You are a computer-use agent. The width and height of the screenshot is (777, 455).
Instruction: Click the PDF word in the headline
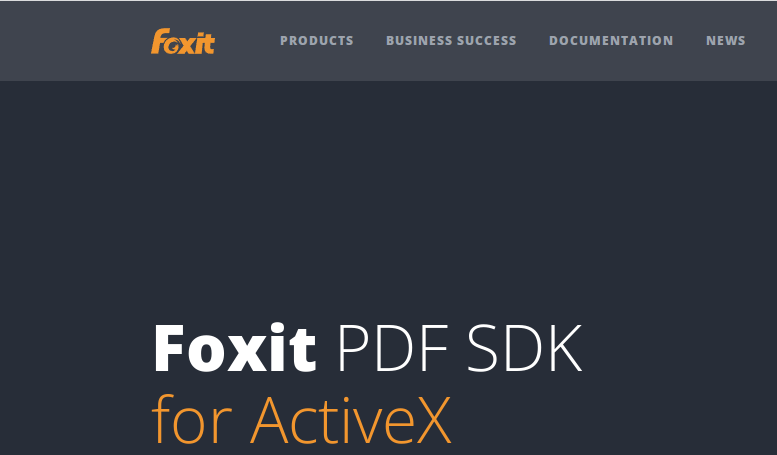click(393, 348)
